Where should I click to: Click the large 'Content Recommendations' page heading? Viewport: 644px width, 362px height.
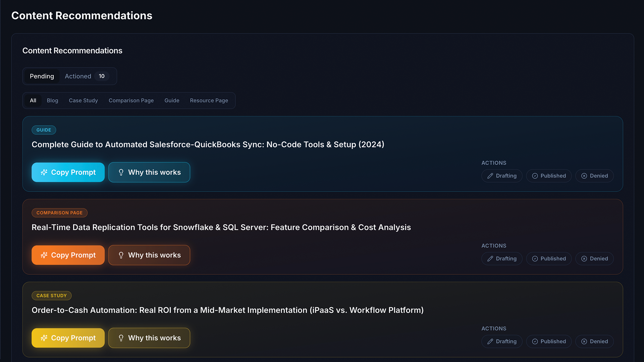82,15
